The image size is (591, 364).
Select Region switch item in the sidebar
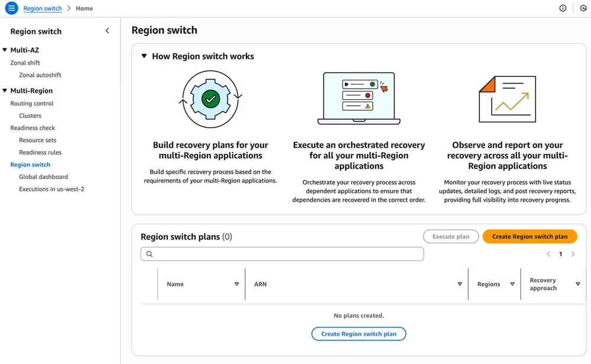[30, 165]
